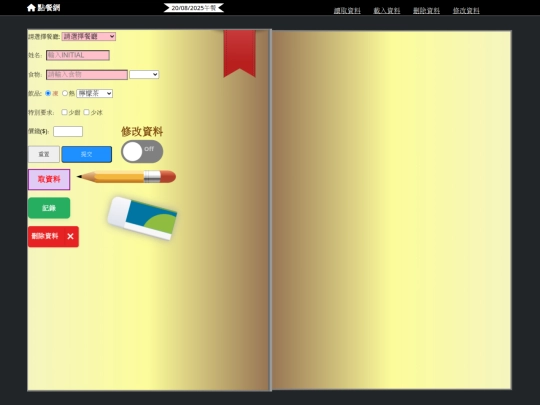Check the 少甜 checkbox

[64, 112]
